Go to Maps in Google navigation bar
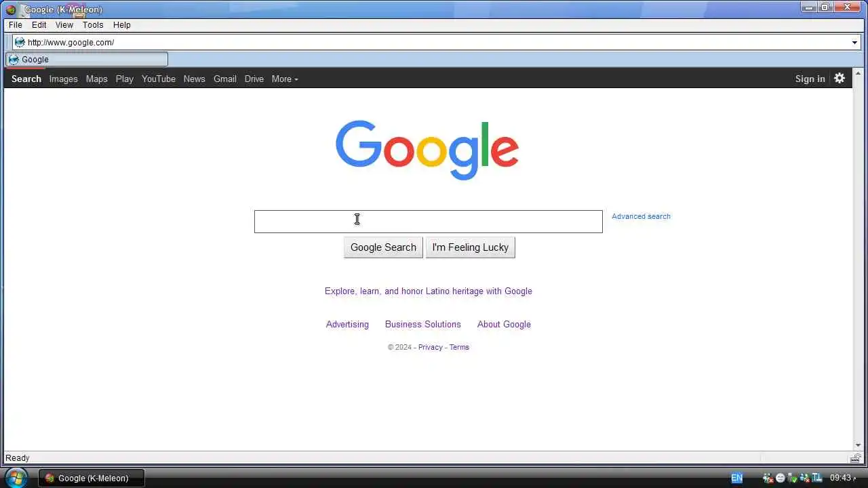868x488 pixels. (x=97, y=79)
